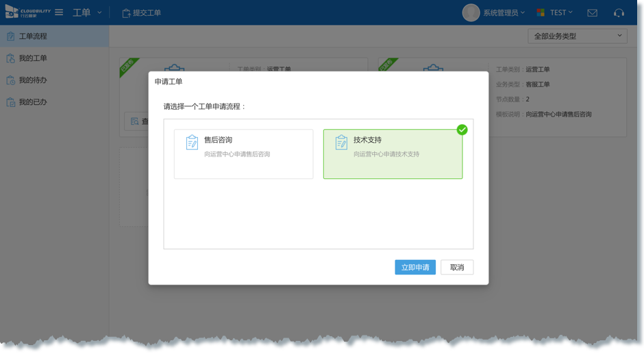Viewport: 644px width, 354px height.
Task: Click the 我的工单 sidebar icon
Action: 11,58
